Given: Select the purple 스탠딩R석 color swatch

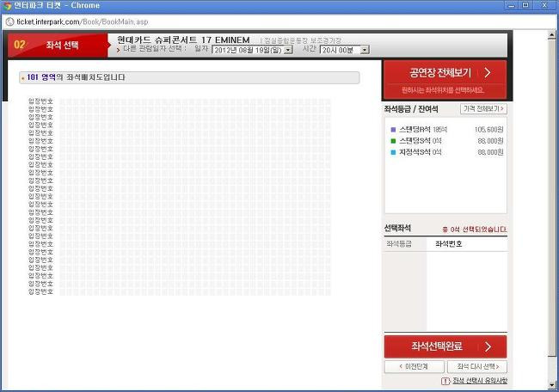Looking at the screenshot, I should click(393, 130).
